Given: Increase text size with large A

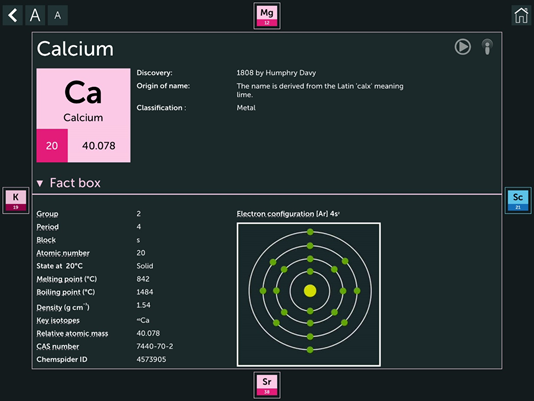Looking at the screenshot, I should (35, 15).
